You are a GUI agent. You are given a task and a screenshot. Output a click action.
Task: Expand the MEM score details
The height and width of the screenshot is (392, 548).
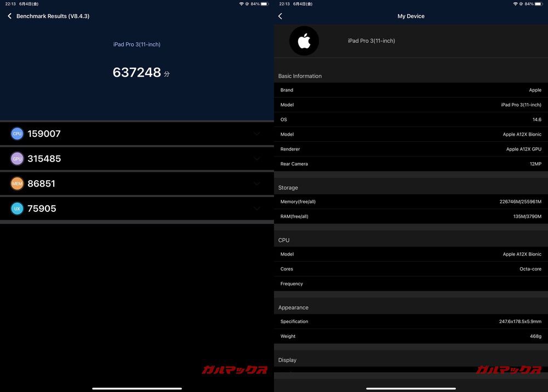(x=256, y=183)
